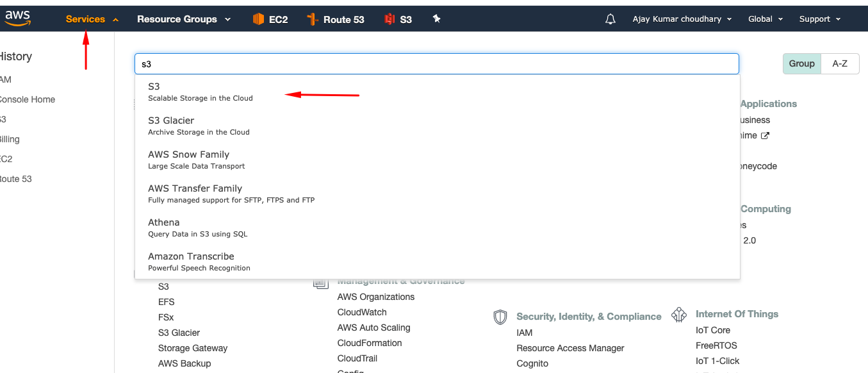Open Route 53 from History sidebar
Viewport: 868px width, 373px height.
15,179
